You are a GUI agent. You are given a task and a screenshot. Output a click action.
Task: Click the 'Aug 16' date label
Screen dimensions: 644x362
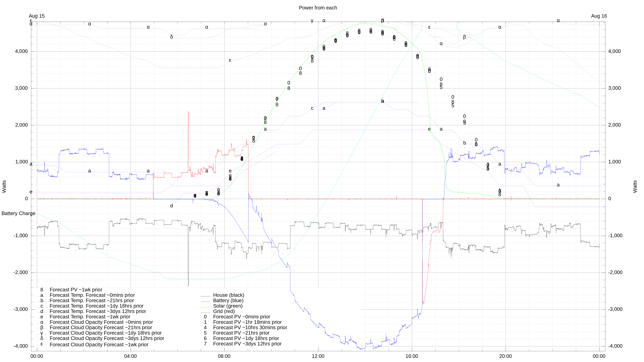tap(599, 16)
